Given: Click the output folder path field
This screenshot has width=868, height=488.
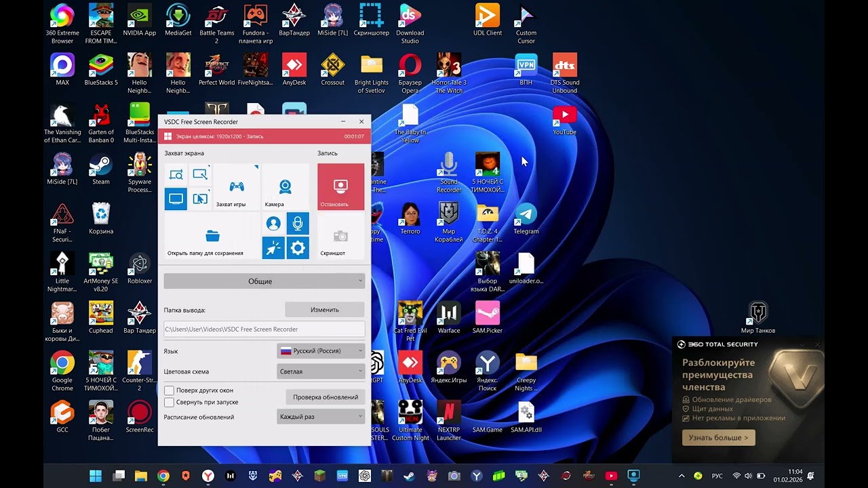Looking at the screenshot, I should click(x=264, y=329).
